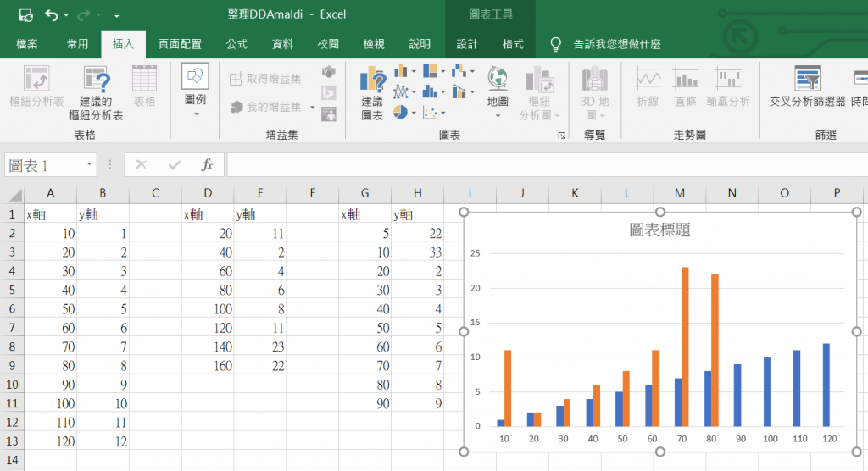This screenshot has height=471, width=868.
Task: Click cell D9 with value 160
Action: click(x=208, y=366)
